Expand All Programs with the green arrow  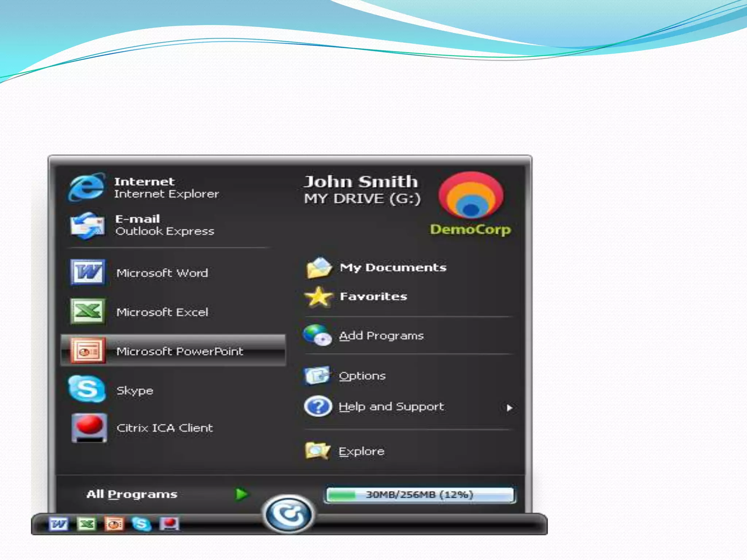(x=241, y=494)
